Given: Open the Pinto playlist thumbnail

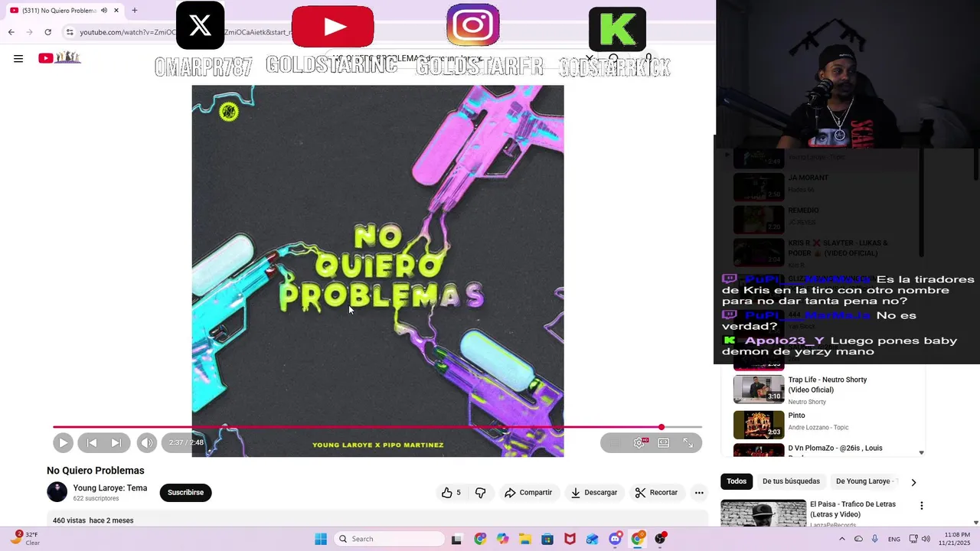Looking at the screenshot, I should click(759, 425).
